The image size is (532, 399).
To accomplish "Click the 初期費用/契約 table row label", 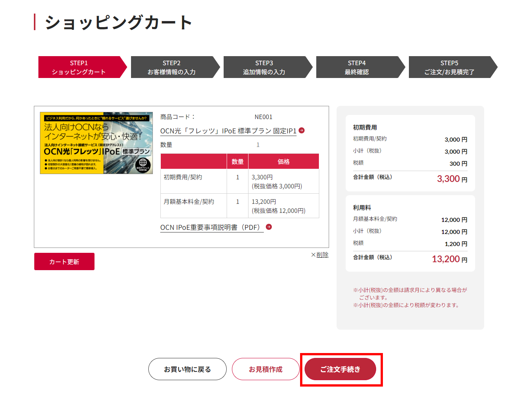I will click(183, 177).
